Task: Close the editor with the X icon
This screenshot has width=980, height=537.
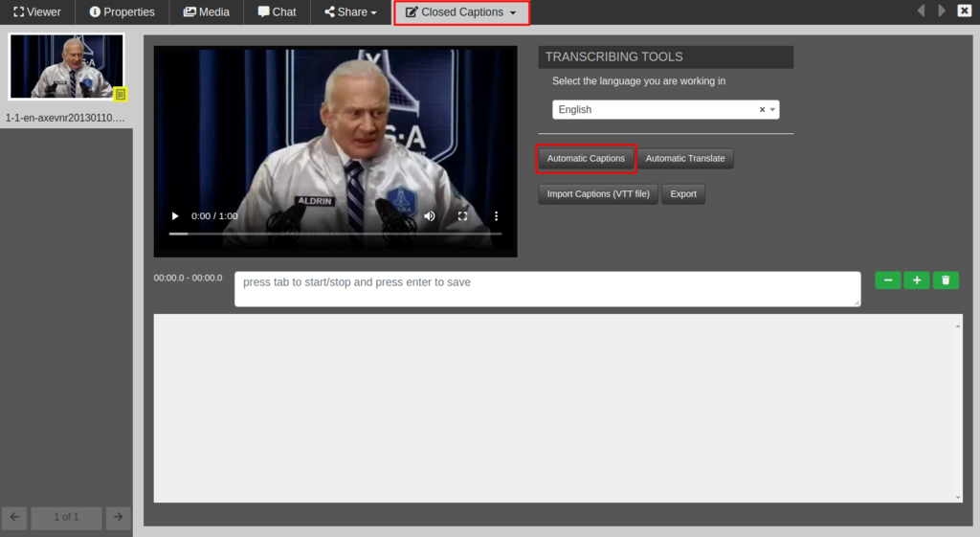Action: [965, 11]
